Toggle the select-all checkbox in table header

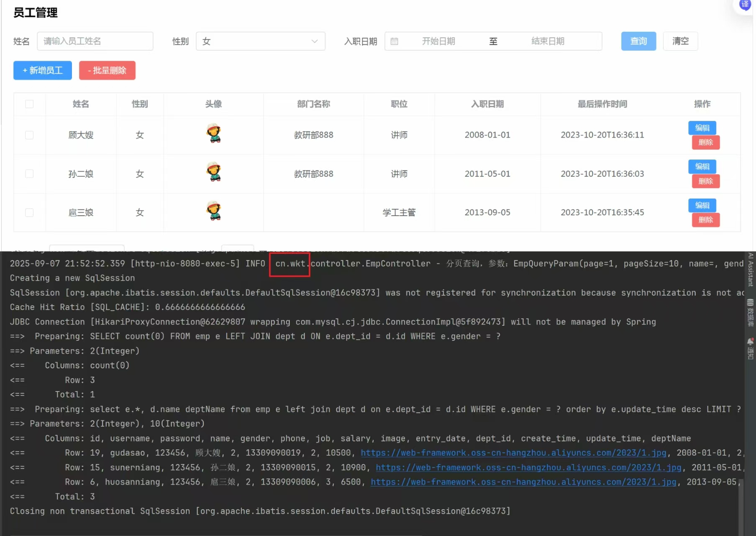(x=29, y=104)
